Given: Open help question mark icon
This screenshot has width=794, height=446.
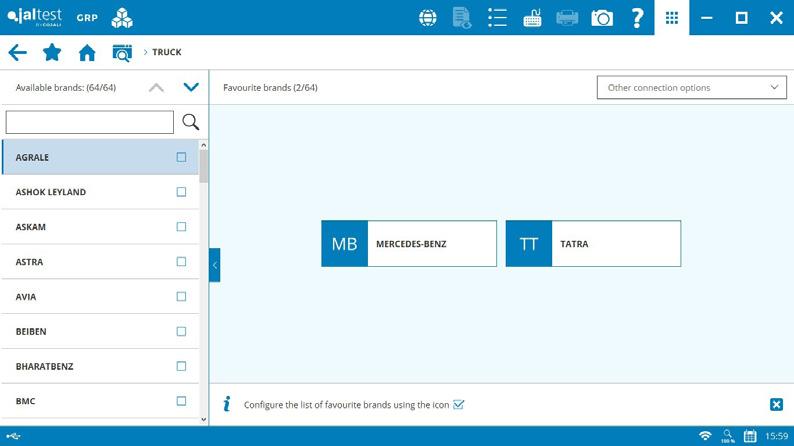Looking at the screenshot, I should click(637, 18).
